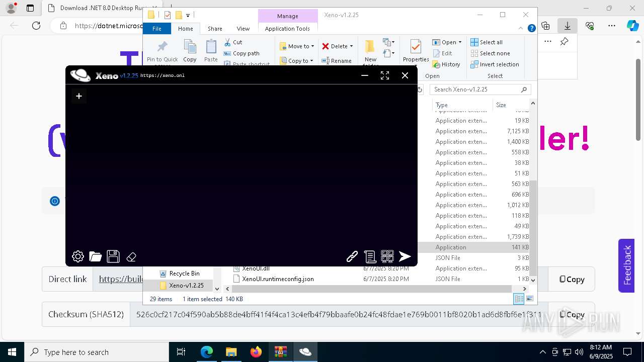Collapse the Explorer ribbon chevron

522,29
